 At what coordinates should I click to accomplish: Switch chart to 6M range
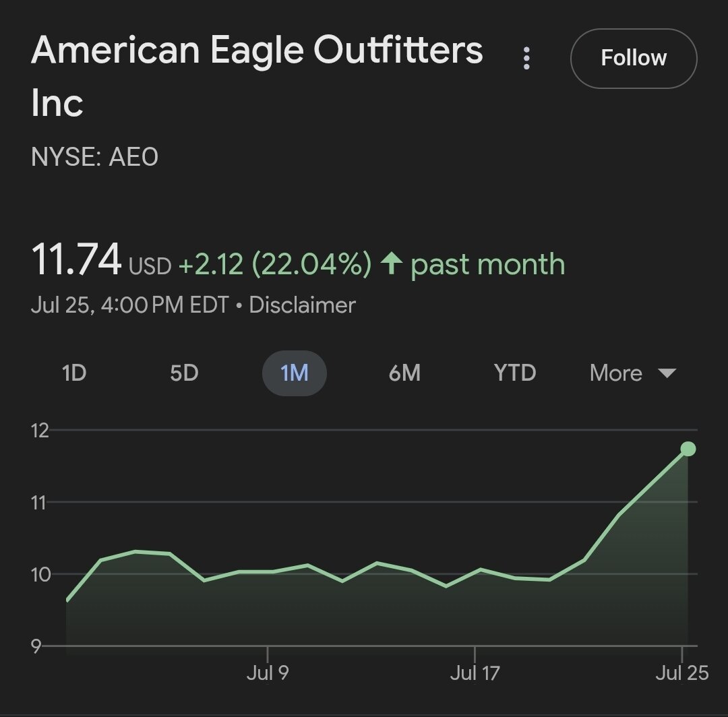[404, 373]
